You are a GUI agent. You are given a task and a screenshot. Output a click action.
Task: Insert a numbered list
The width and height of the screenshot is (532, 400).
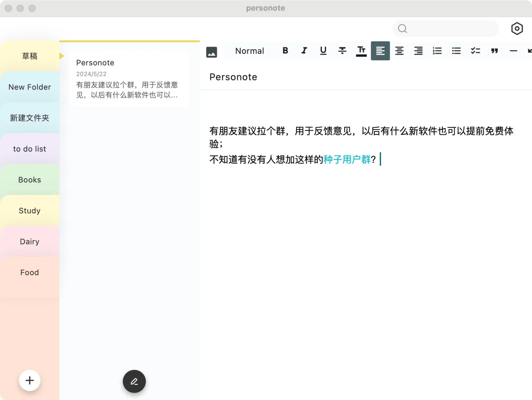click(437, 51)
